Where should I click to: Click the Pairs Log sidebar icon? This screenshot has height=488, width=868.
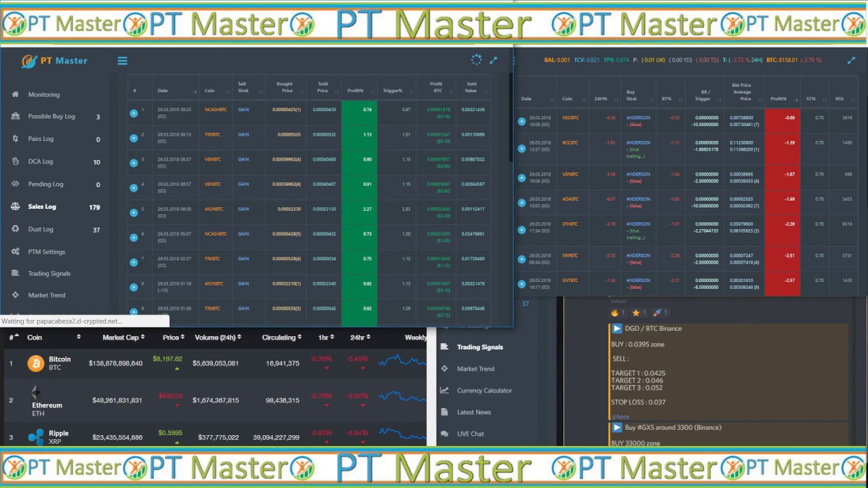16,138
